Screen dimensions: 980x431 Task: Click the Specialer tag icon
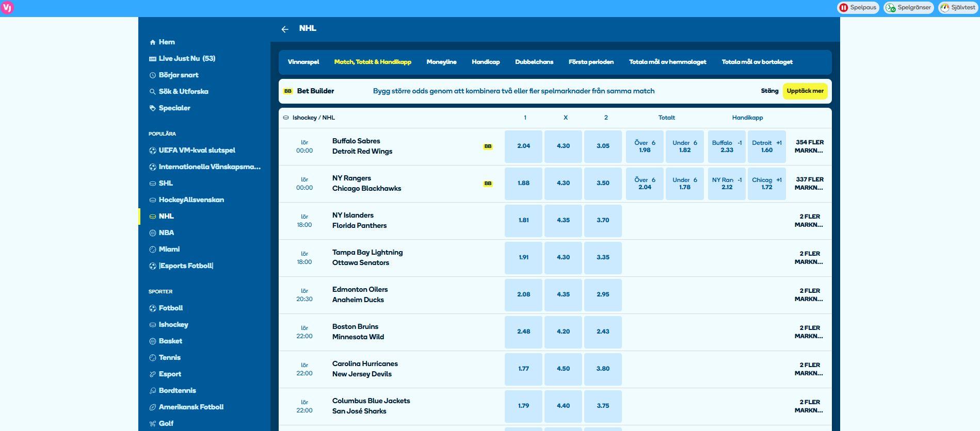pos(152,108)
